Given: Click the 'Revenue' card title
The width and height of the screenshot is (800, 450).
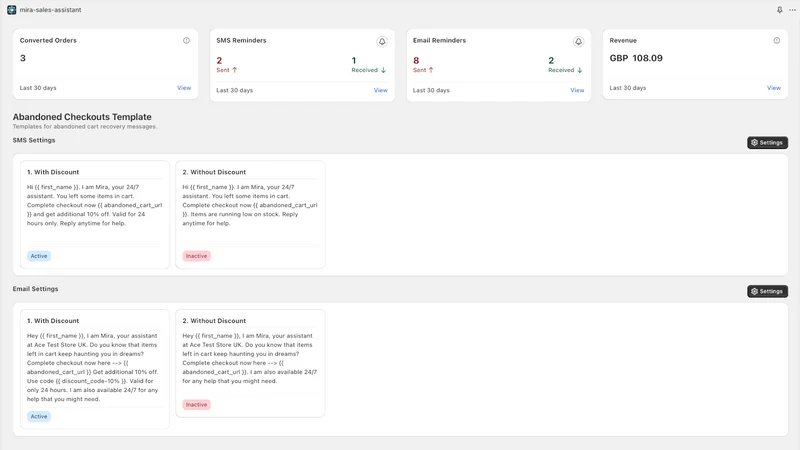Looking at the screenshot, I should (623, 40).
